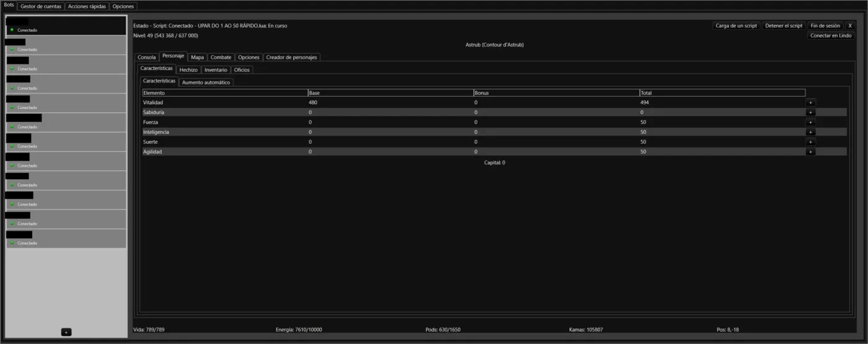Click Astrub (Contour d'Astrub) location text

[x=495, y=45]
